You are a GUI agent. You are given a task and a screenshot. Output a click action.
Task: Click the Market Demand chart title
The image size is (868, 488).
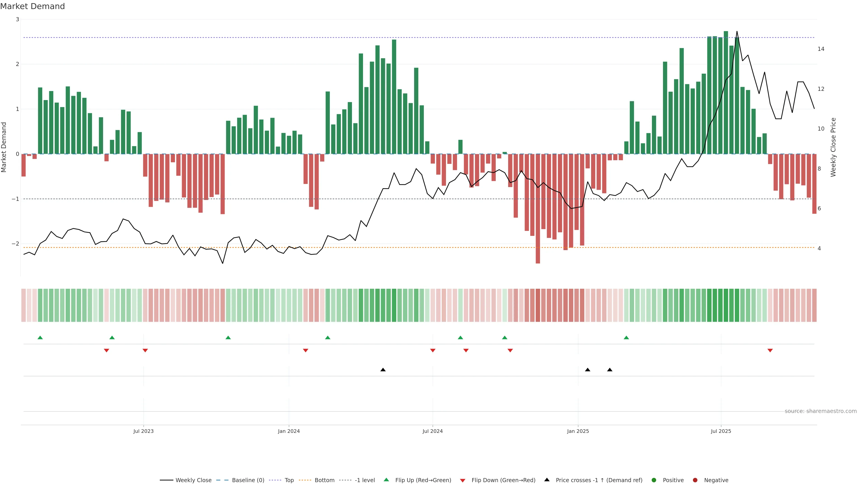tap(32, 6)
